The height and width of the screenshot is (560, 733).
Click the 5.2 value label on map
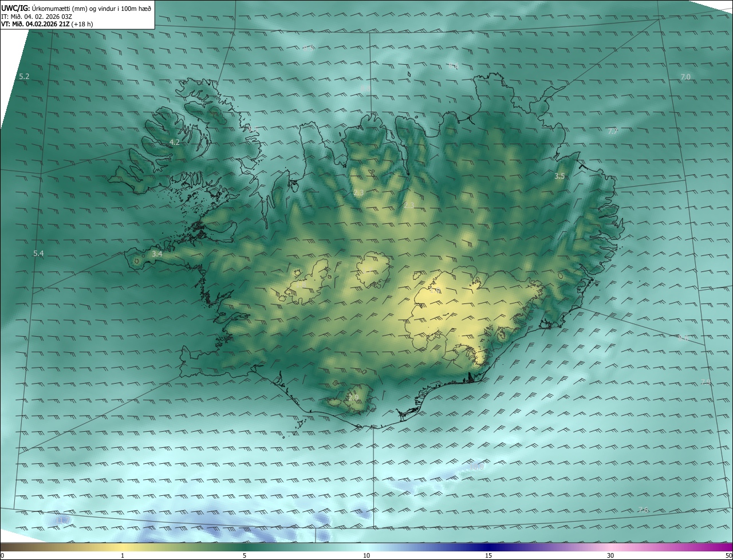tap(24, 76)
